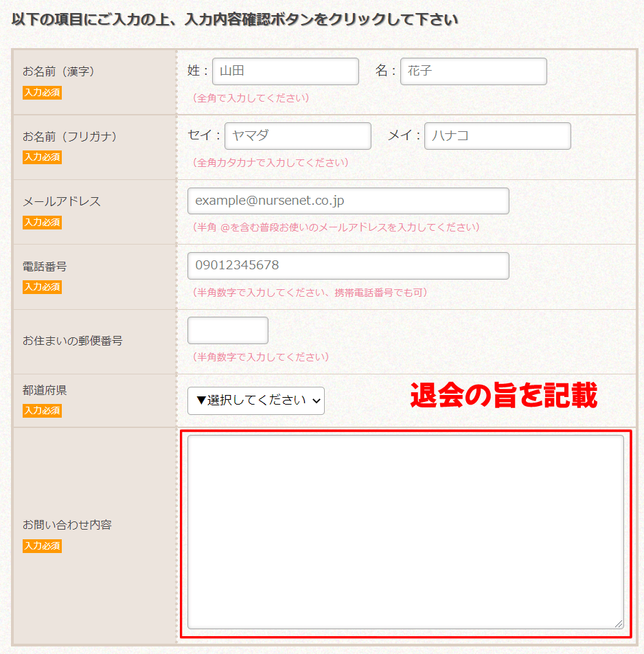The image size is (644, 654).
Task: Focus the セイ furigana input field
Action: coord(297,136)
